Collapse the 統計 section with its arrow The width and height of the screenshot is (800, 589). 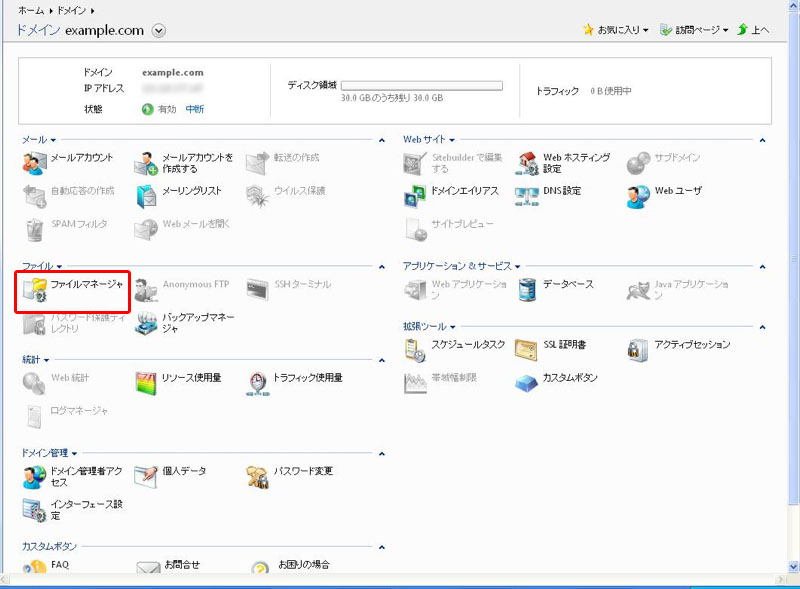pyautogui.click(x=382, y=360)
